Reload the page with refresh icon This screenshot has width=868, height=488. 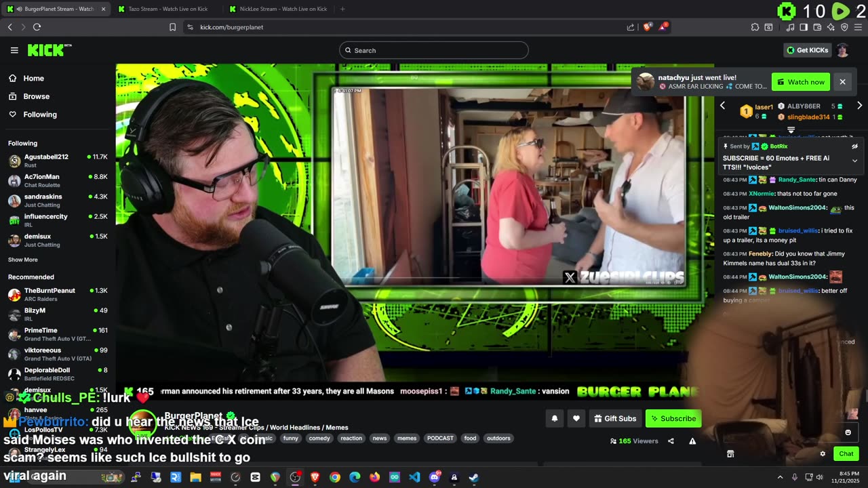pyautogui.click(x=37, y=27)
